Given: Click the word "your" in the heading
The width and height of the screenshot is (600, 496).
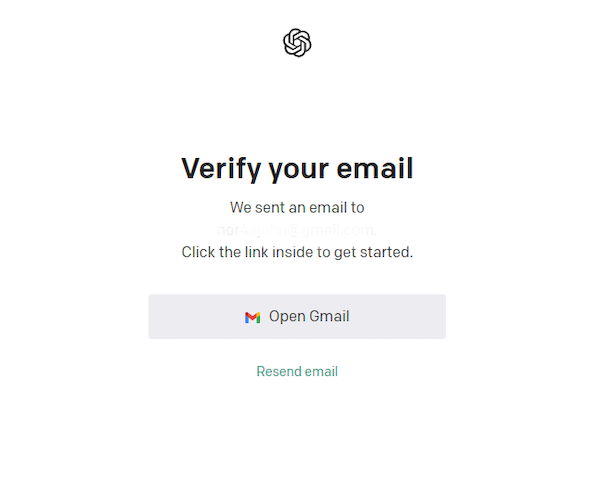Looking at the screenshot, I should pyautogui.click(x=298, y=170).
